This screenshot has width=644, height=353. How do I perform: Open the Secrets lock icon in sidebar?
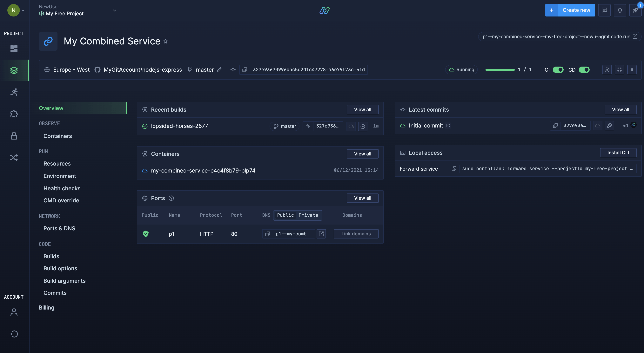point(14,136)
